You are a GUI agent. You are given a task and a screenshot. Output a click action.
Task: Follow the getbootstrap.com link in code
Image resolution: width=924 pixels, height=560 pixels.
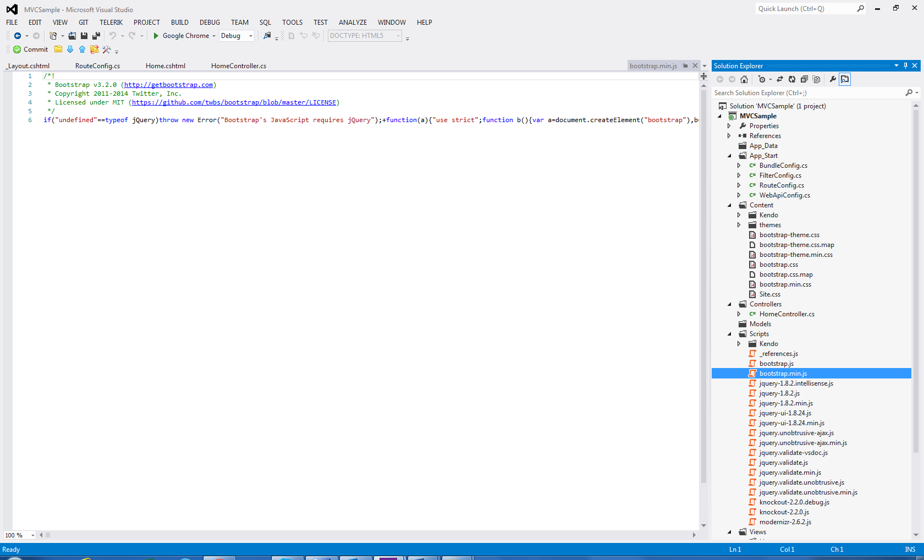click(168, 85)
